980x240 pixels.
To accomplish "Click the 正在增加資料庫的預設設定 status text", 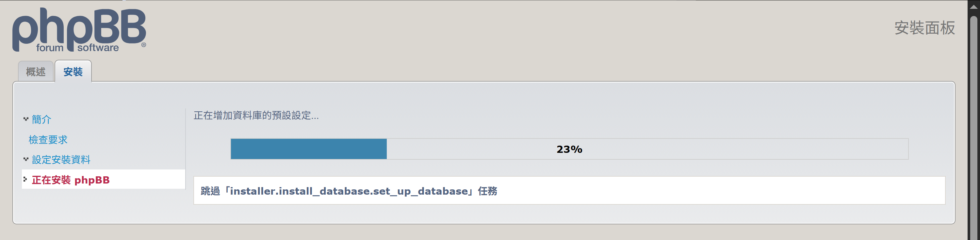I will [x=256, y=115].
